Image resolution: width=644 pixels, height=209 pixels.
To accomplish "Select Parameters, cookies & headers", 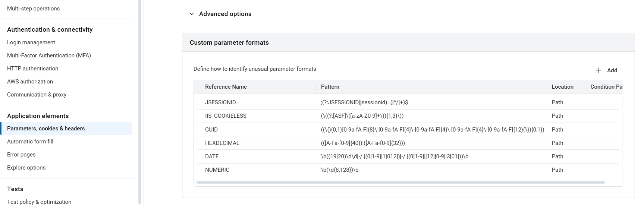I will tap(46, 129).
